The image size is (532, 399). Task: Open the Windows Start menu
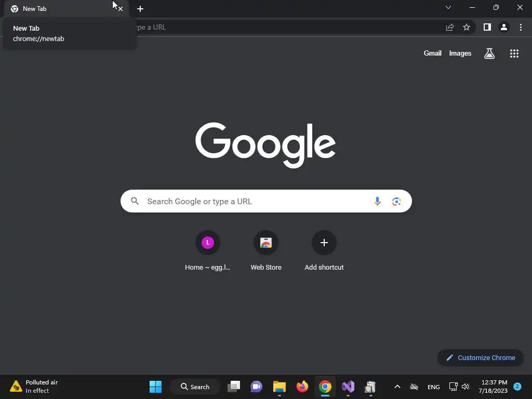click(155, 387)
